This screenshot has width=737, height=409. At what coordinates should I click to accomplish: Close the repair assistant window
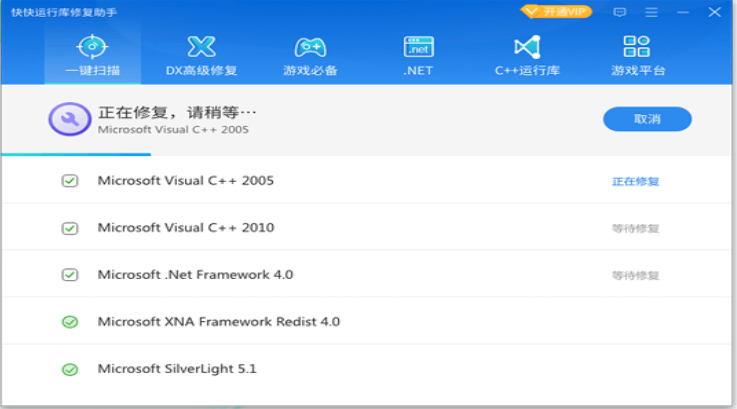coord(714,12)
